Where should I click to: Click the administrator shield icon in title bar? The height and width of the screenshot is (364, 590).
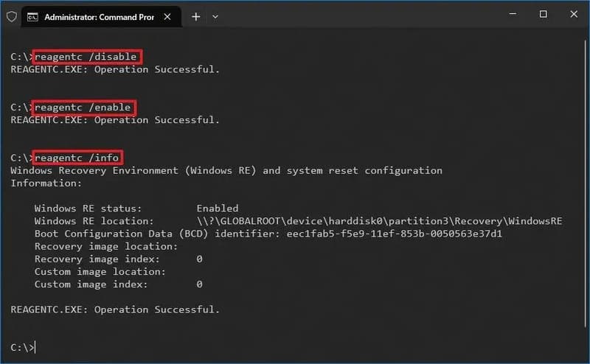[x=10, y=16]
